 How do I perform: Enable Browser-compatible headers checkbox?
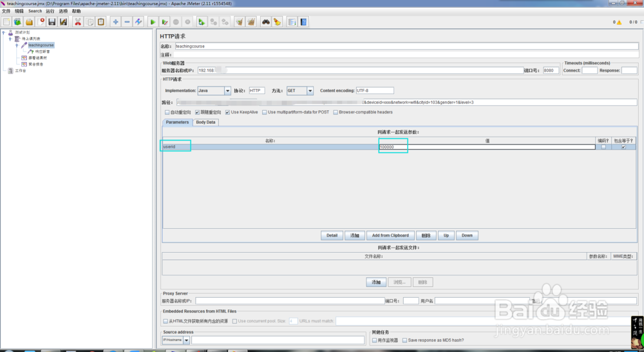(336, 112)
